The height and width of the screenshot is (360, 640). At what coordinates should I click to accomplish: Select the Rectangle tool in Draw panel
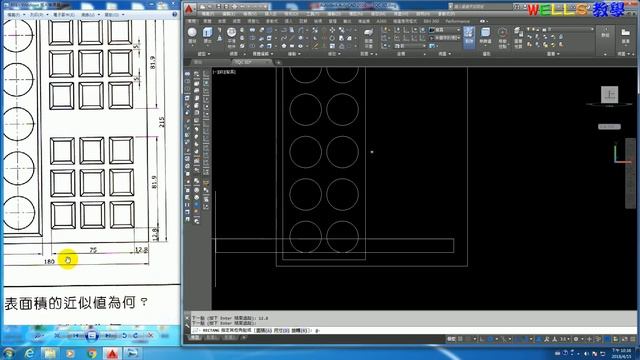pyautogui.click(x=292, y=46)
